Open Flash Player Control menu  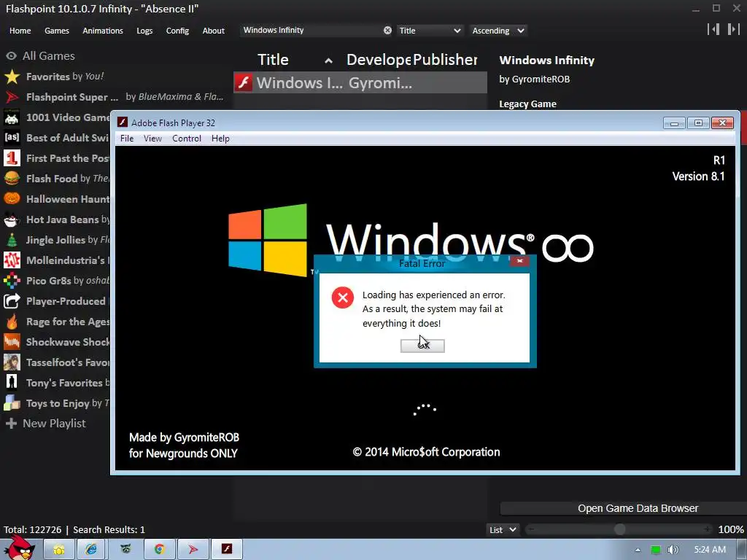[x=187, y=138]
